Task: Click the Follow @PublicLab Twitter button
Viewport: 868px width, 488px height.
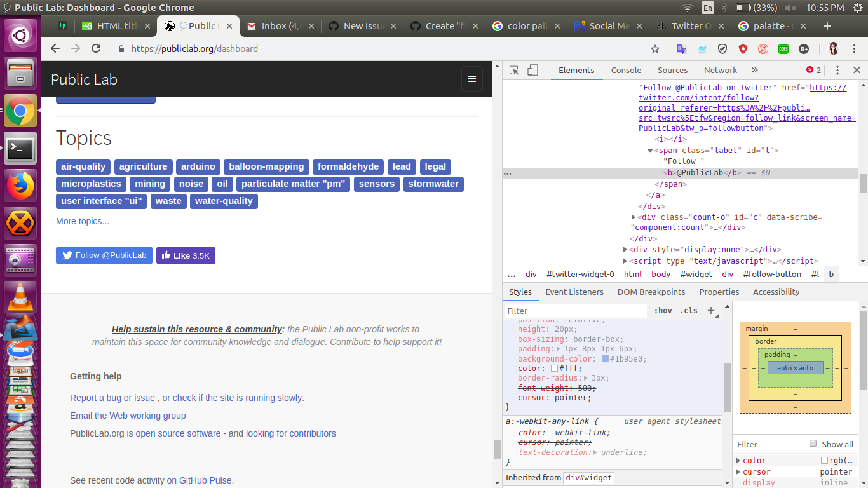Action: point(104,255)
